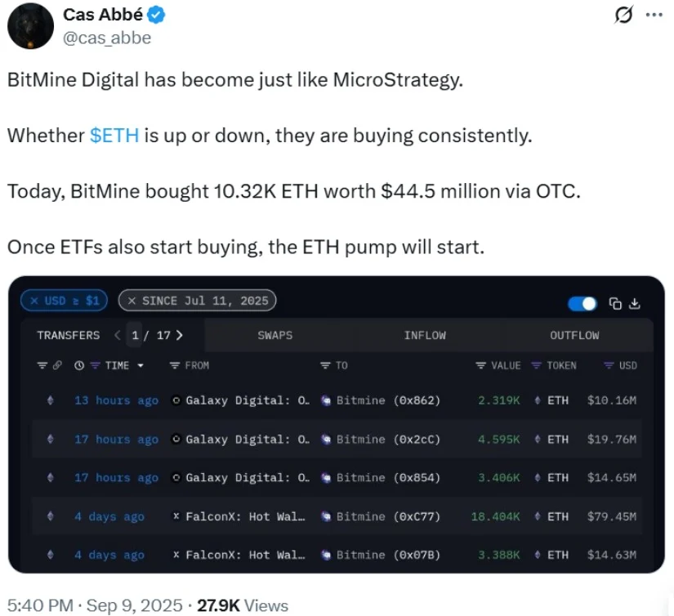This screenshot has height=616, width=674.
Task: Click the filter icon beside the USD column
Action: (x=608, y=366)
